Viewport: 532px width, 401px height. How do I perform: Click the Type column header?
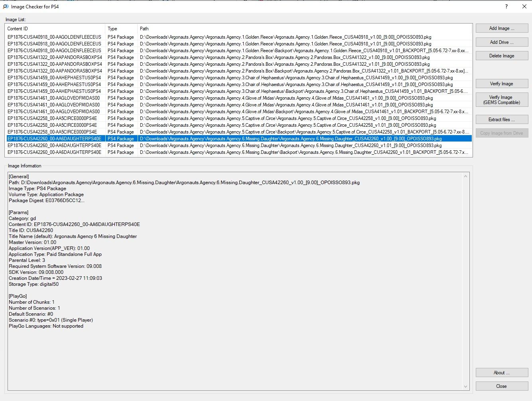pos(121,29)
